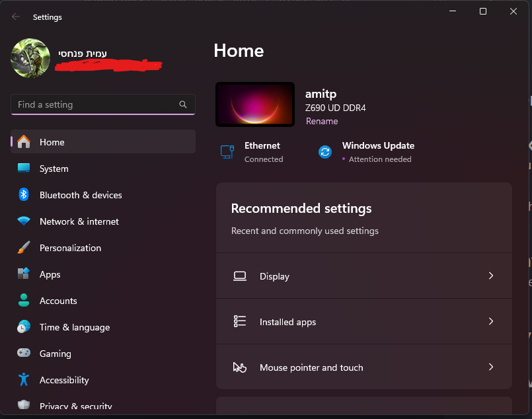This screenshot has height=419, width=532.
Task: Open the user profile picture
Action: [x=30, y=58]
